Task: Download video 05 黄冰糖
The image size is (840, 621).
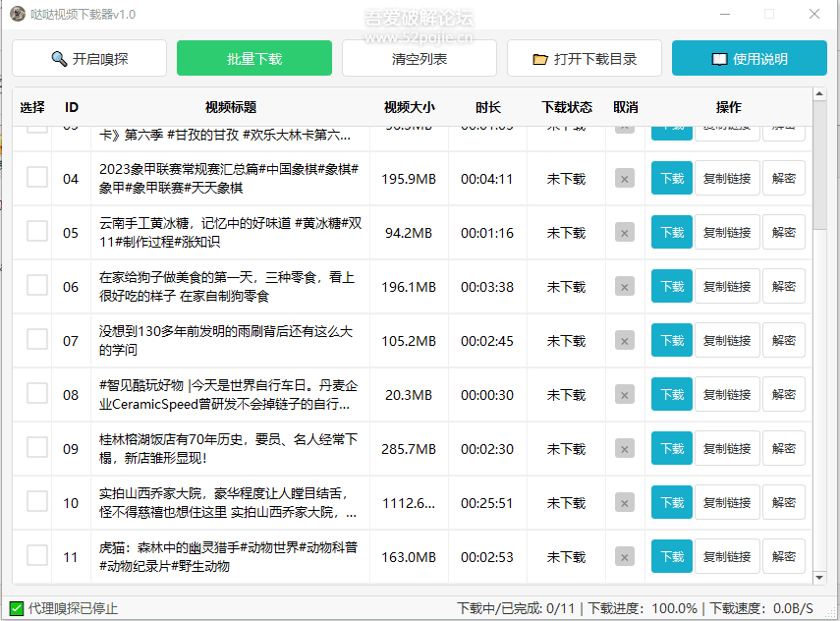Action: pos(672,232)
